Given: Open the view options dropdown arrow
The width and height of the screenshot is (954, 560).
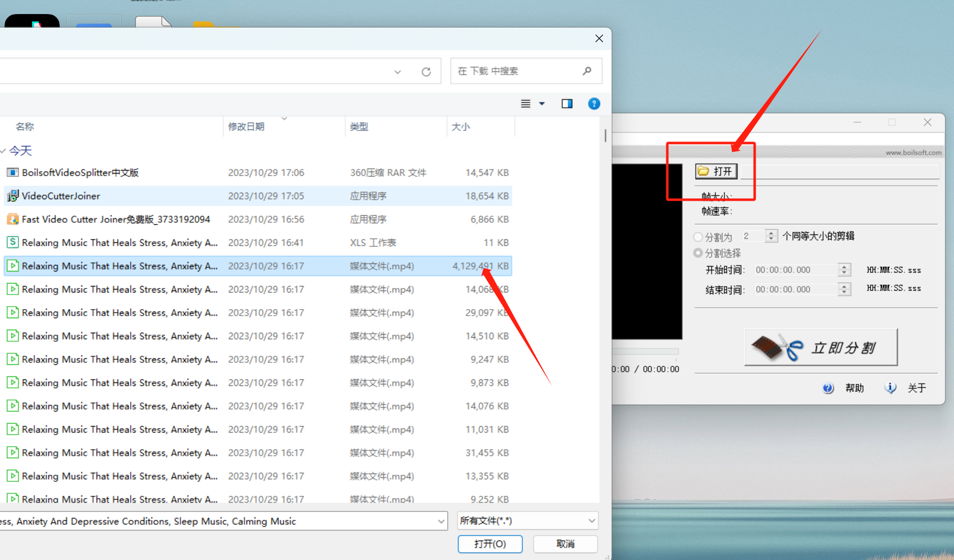Looking at the screenshot, I should point(542,104).
